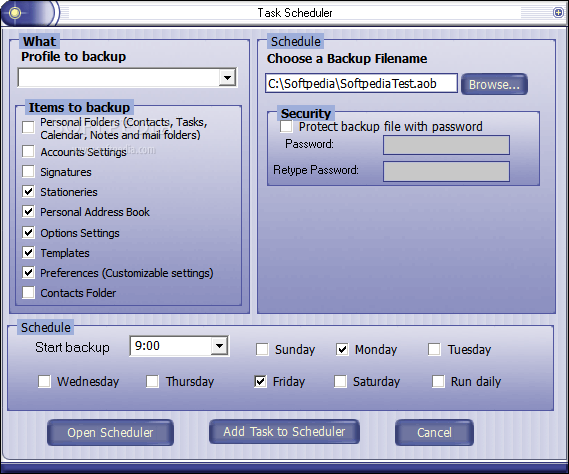Click the sun icon in title bar
Viewport: 569px width, 474px height.
tap(15, 13)
